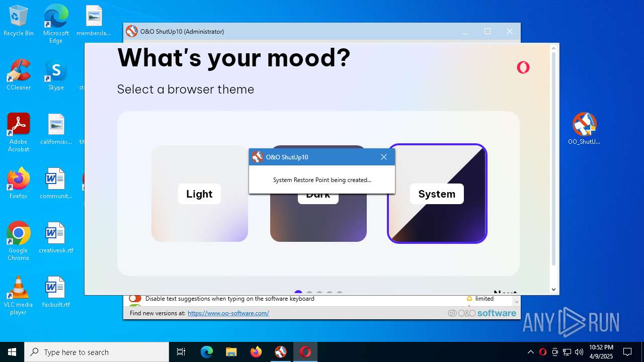The image size is (644, 362).
Task: Open the volume control in tray
Action: (579, 352)
